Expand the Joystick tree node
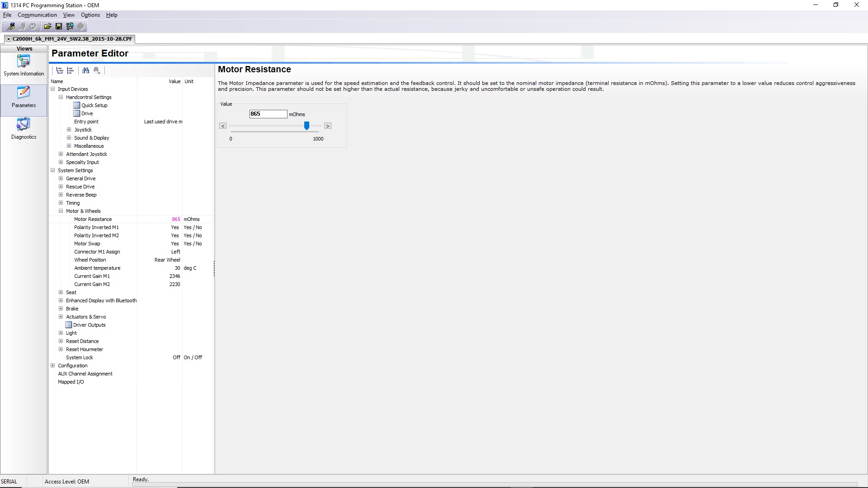Viewport: 868px width, 488px height. 69,130
